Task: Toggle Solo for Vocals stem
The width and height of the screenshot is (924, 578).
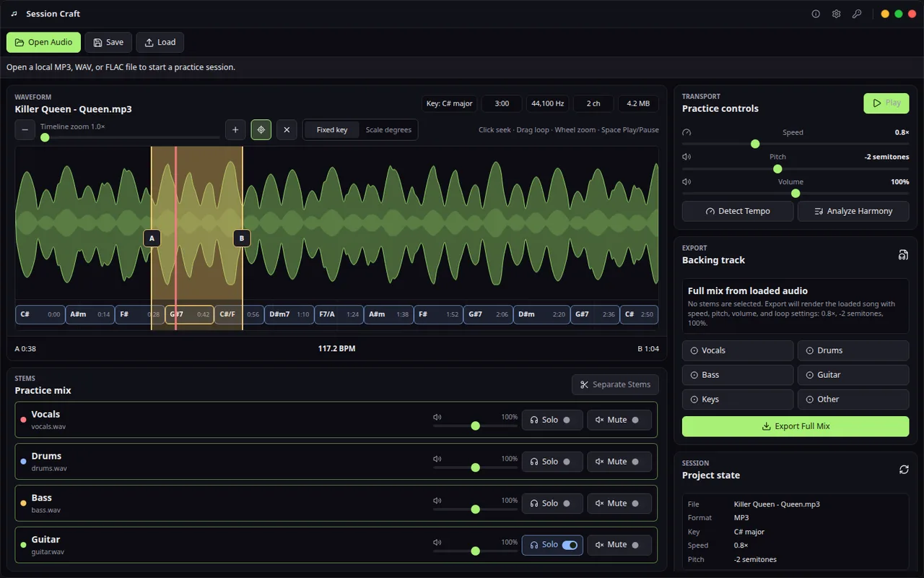Action: pyautogui.click(x=552, y=420)
